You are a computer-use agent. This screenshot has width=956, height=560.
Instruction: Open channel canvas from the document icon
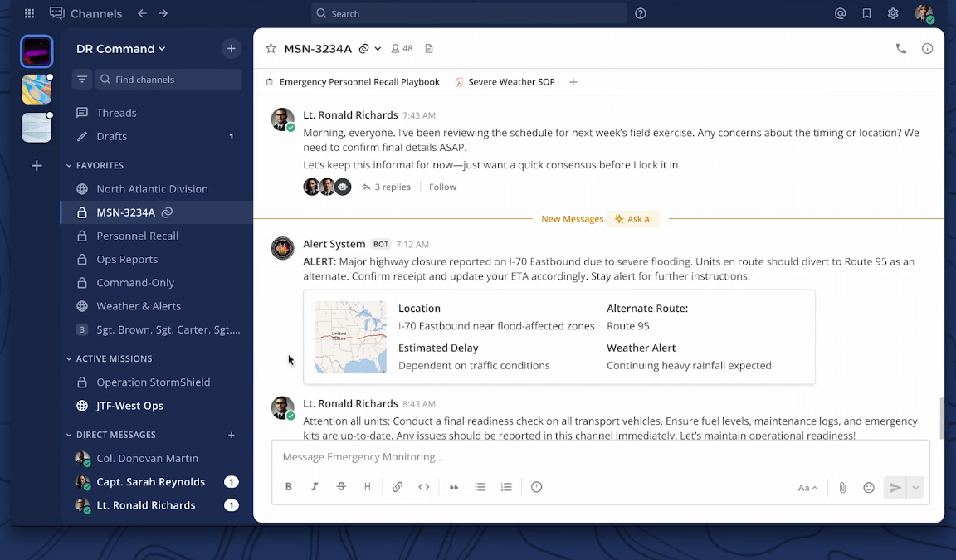coord(429,48)
